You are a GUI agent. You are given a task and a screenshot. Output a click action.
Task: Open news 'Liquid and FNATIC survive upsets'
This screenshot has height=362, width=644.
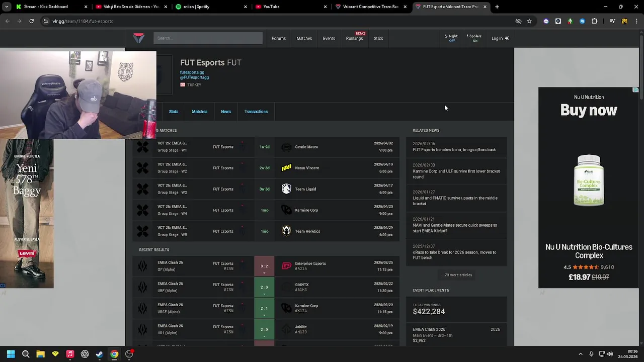coord(456,198)
